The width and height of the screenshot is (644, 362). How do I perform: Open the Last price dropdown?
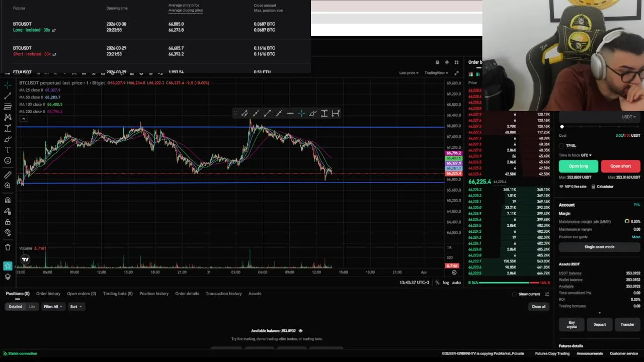[x=409, y=73]
